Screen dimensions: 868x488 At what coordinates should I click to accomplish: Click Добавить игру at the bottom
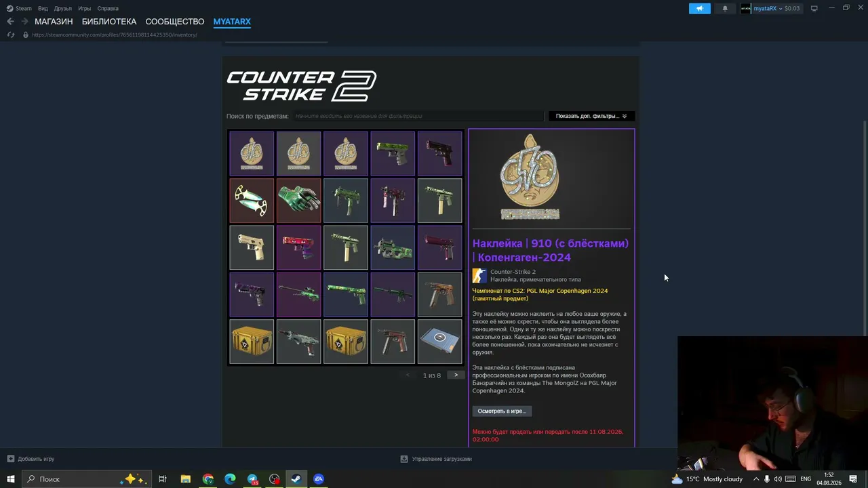36,459
